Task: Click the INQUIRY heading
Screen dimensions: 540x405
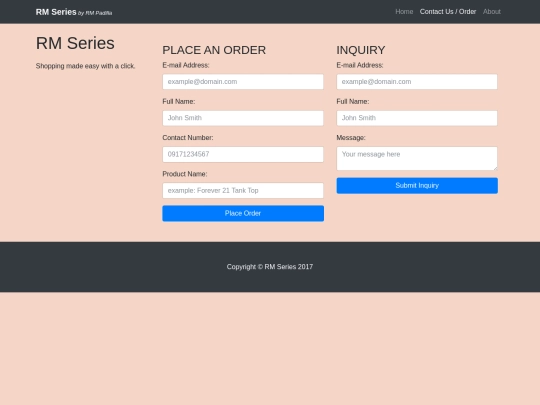Action: [361, 50]
